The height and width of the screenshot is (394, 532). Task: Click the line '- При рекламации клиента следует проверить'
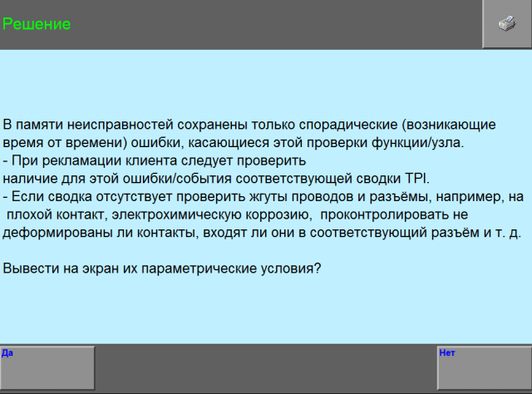coord(155,160)
